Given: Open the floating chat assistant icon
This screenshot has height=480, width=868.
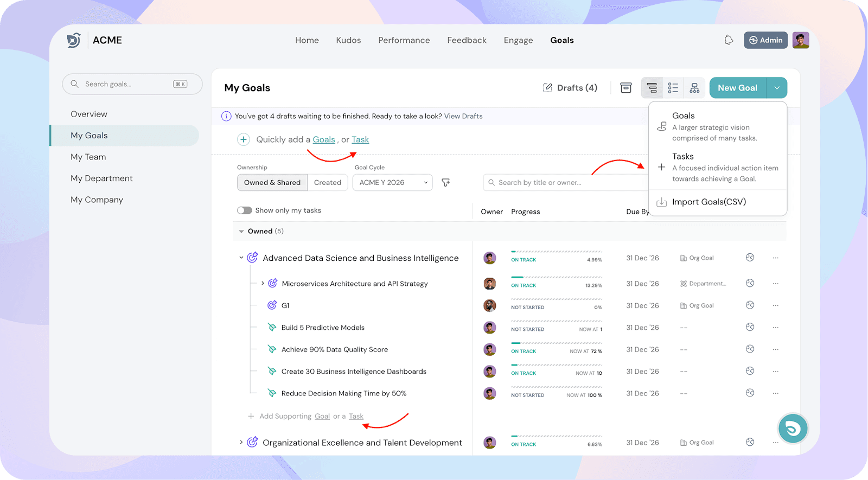Looking at the screenshot, I should pyautogui.click(x=793, y=428).
